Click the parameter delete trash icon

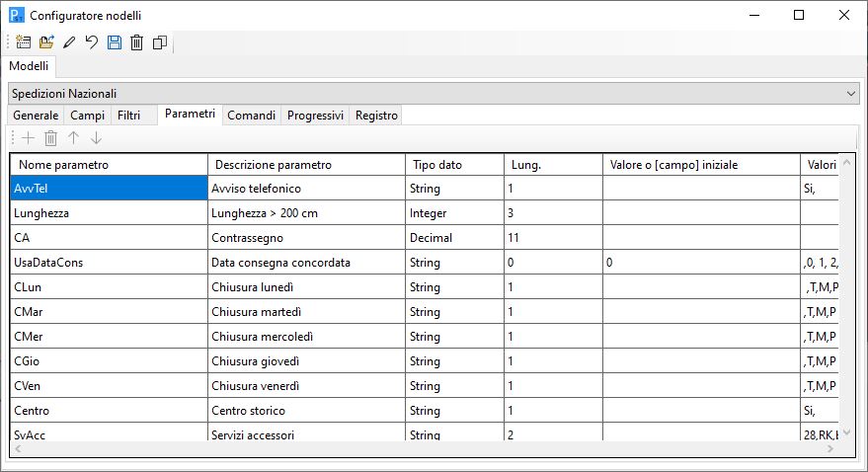[51, 138]
